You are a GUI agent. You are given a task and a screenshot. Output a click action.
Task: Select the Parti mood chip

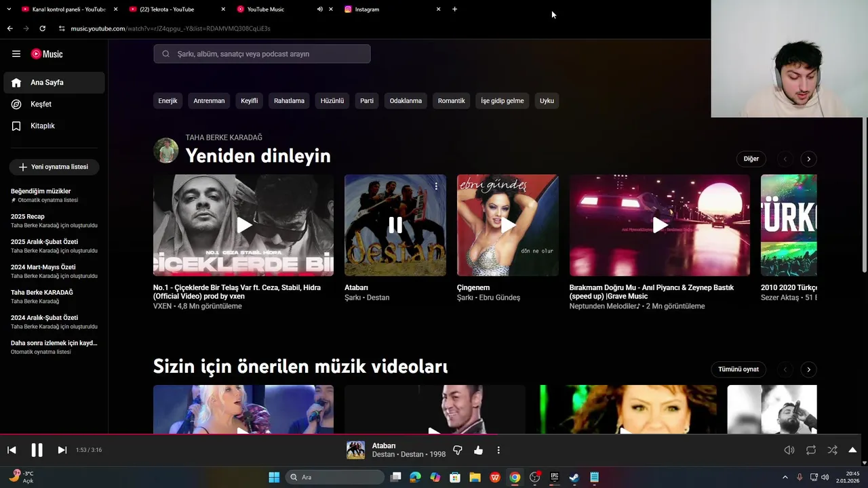click(x=367, y=100)
